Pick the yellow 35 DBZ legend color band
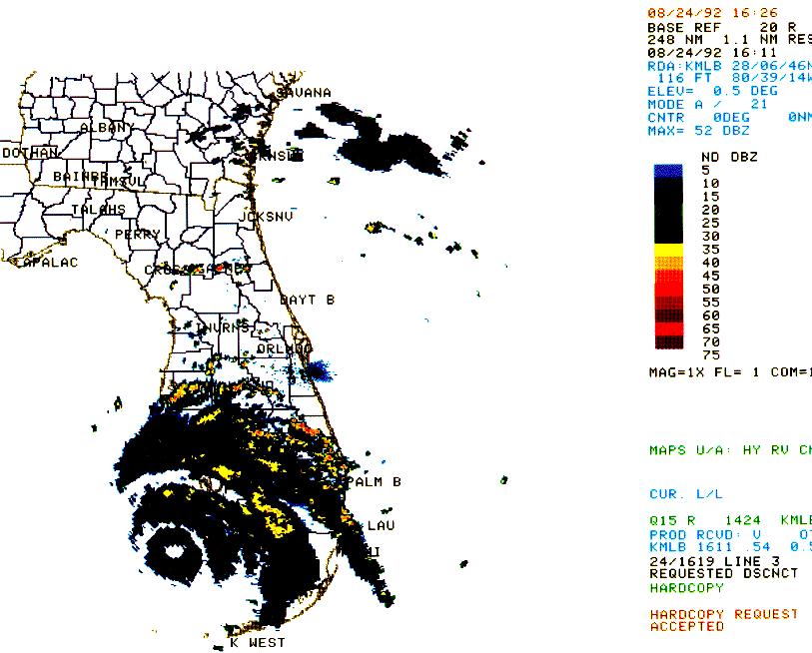 (x=668, y=250)
